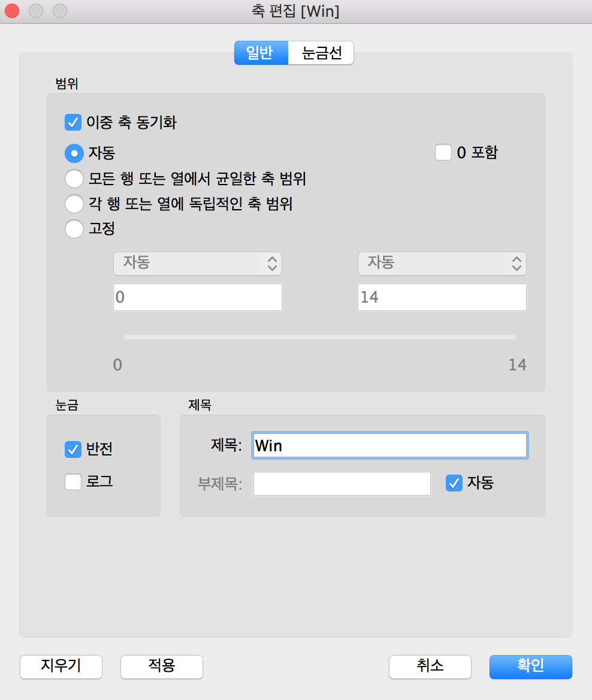592x700 pixels.
Task: Click the axis range slider track
Action: [319, 337]
